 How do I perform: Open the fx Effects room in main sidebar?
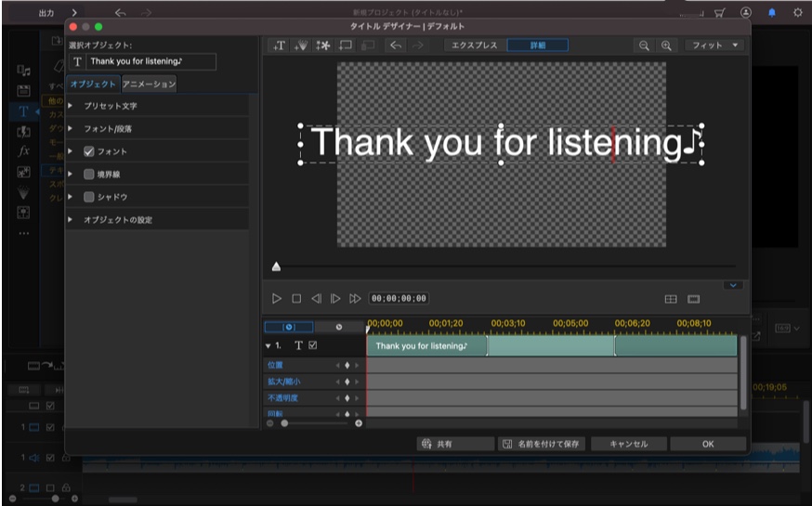coord(23,151)
